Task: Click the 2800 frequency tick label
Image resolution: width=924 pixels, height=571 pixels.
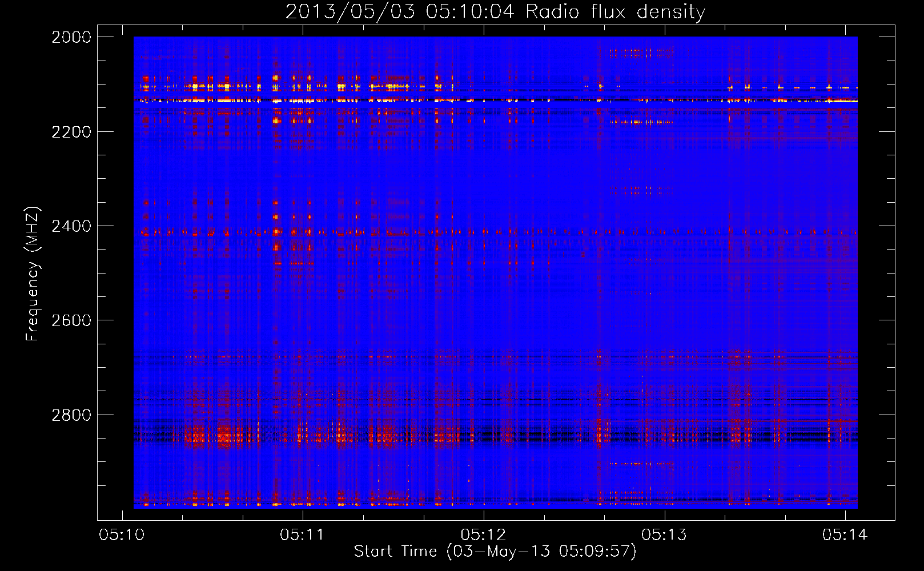Action: [71, 415]
